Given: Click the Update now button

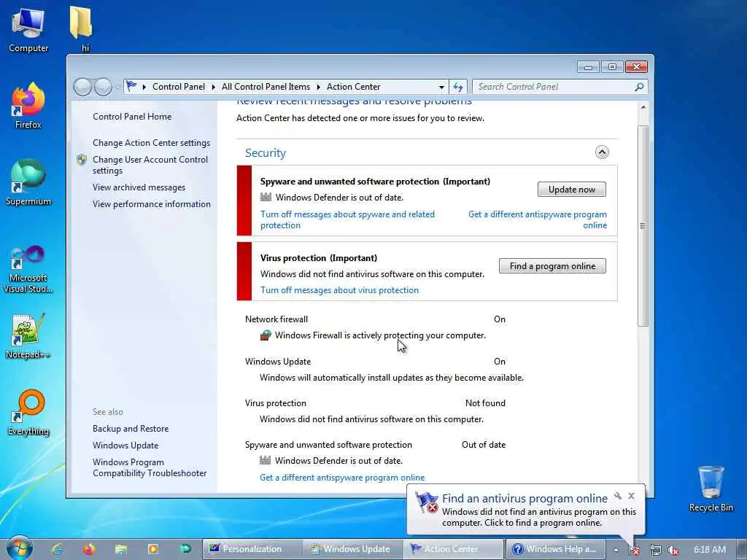Looking at the screenshot, I should (x=572, y=190).
